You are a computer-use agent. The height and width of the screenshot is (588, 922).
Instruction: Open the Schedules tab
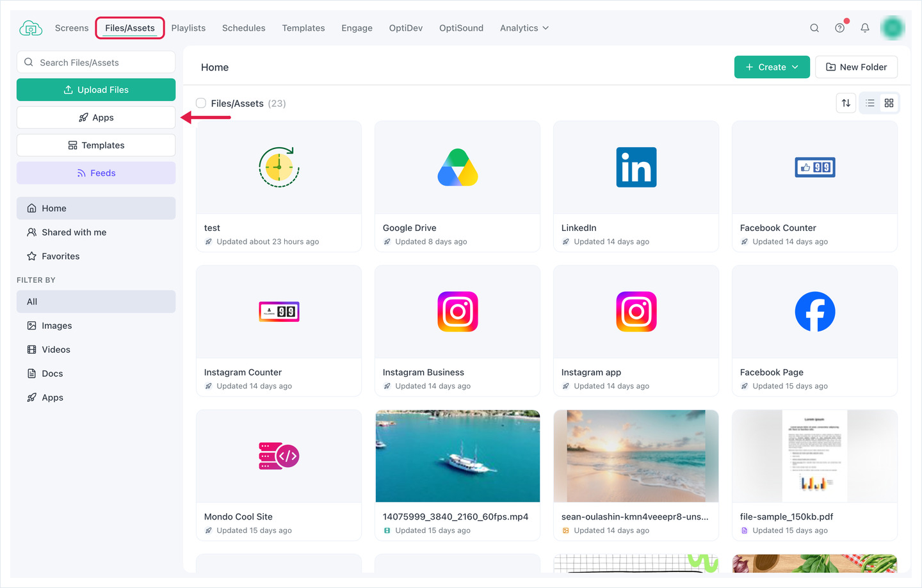pos(244,28)
